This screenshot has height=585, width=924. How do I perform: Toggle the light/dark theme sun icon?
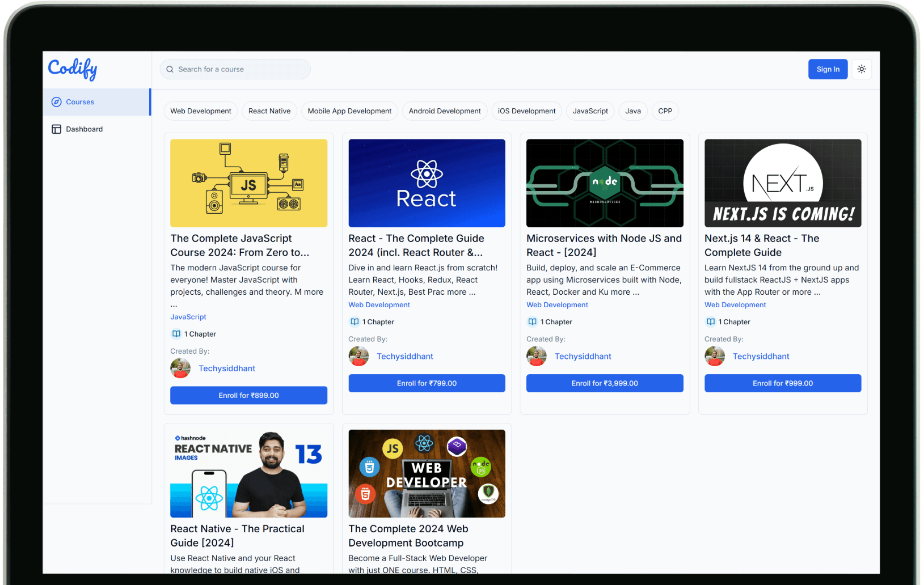(862, 69)
